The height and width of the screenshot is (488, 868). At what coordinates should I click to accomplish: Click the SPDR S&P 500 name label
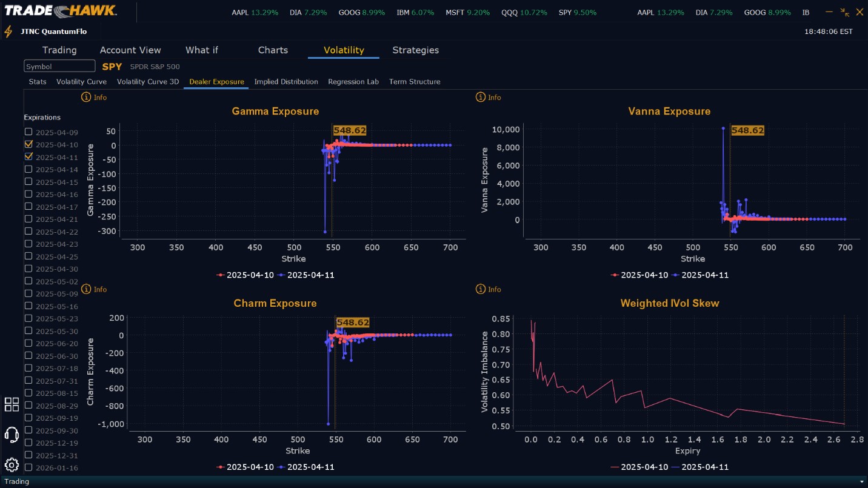[x=155, y=67]
